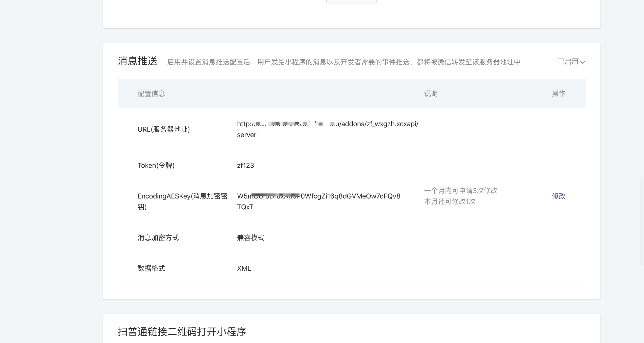Click the 操作 column header

[x=558, y=94]
